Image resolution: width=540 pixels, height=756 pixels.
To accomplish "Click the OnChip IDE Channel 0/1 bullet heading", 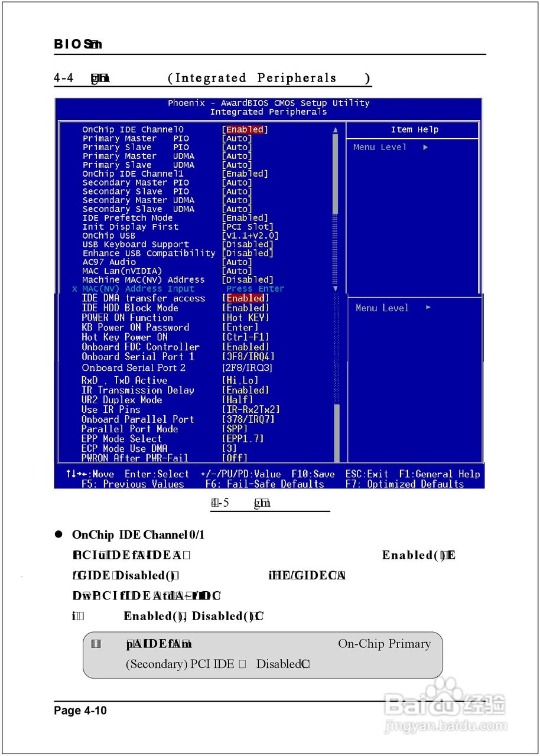I will click(138, 535).
